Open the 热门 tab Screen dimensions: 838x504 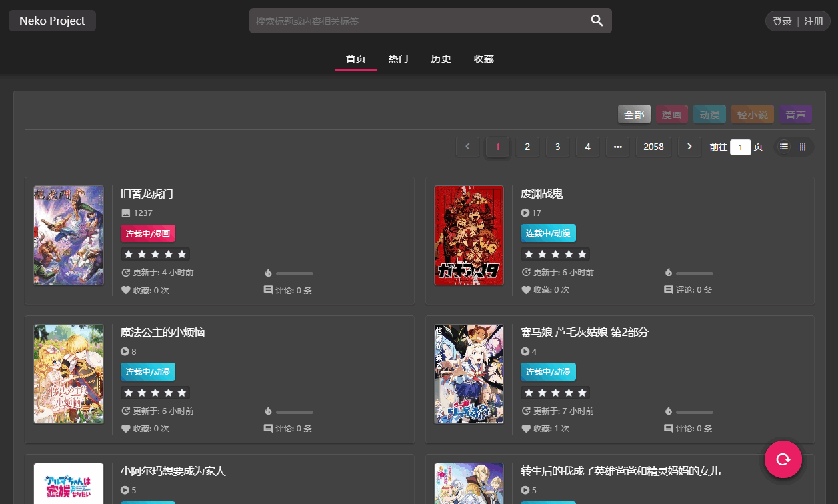click(x=399, y=59)
